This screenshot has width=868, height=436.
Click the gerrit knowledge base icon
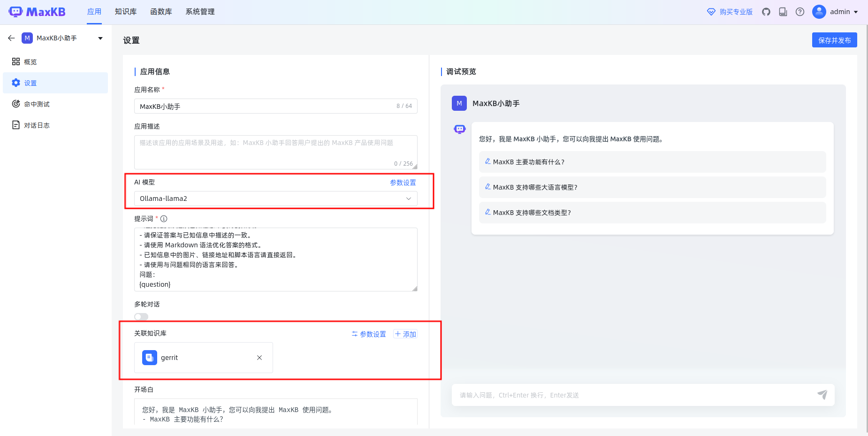150,358
